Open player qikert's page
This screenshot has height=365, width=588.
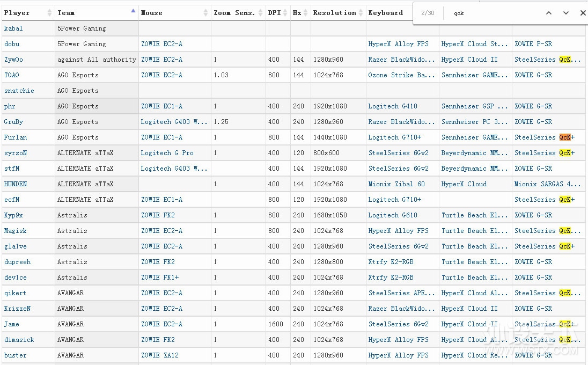tap(16, 293)
